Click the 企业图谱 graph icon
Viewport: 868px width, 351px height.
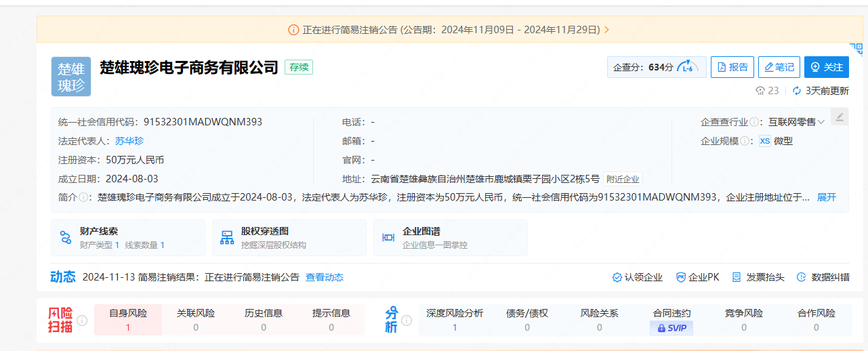[x=388, y=238]
